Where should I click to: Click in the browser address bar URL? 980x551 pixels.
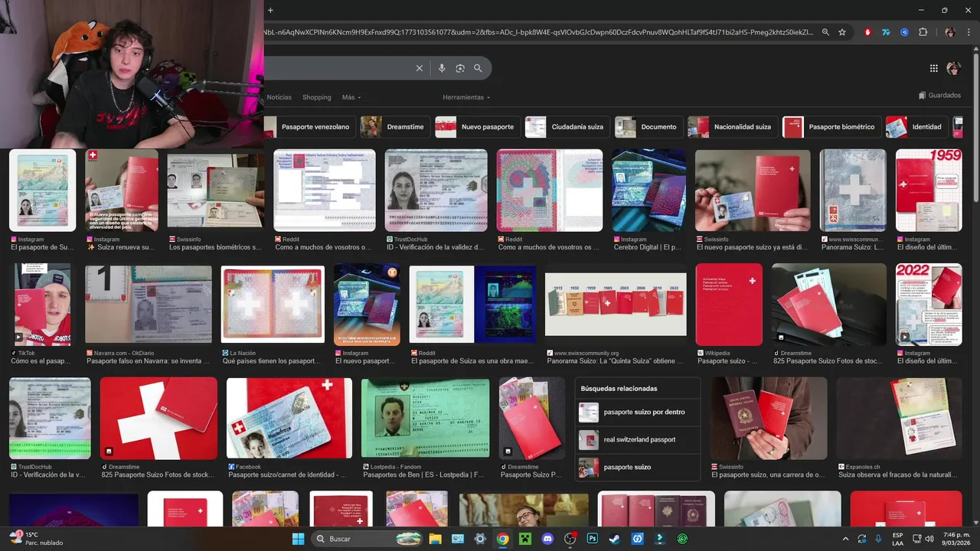(539, 32)
